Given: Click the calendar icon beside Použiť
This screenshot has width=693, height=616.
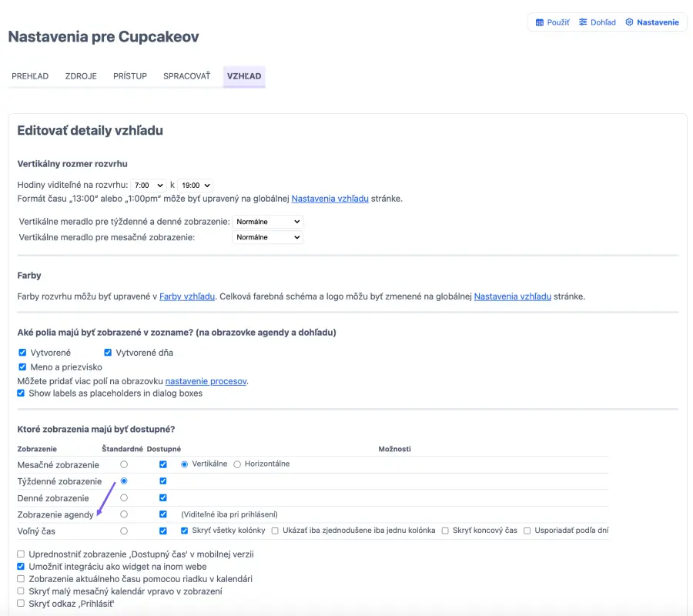Looking at the screenshot, I should coord(540,22).
